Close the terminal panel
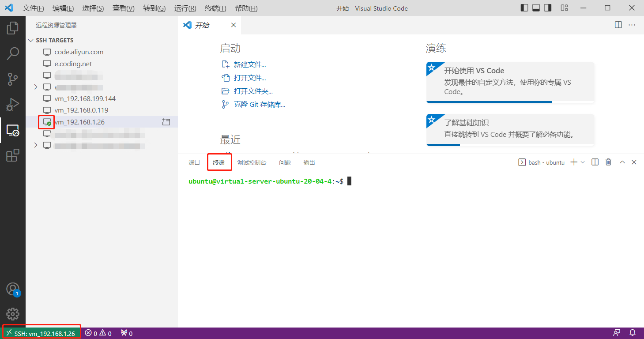 pyautogui.click(x=634, y=162)
